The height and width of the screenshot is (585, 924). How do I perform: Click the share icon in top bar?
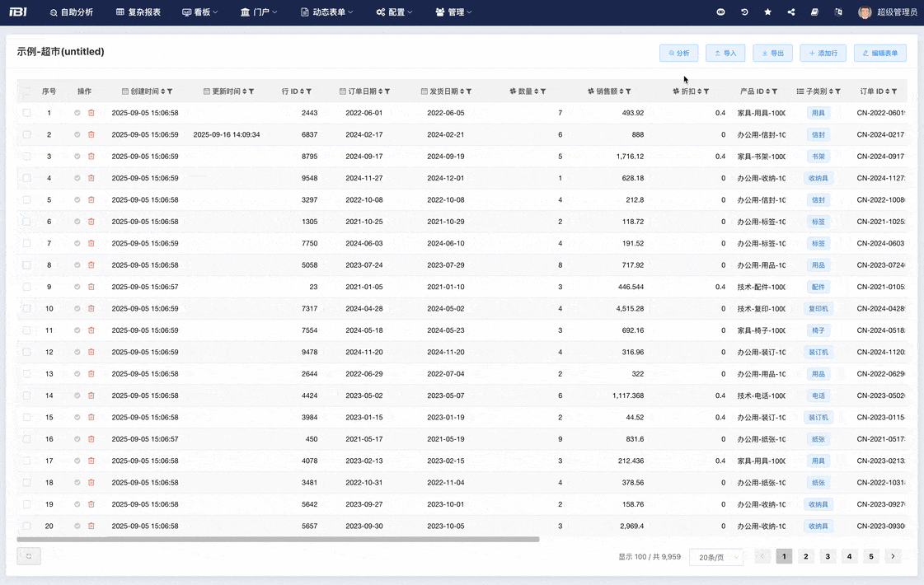[791, 12]
